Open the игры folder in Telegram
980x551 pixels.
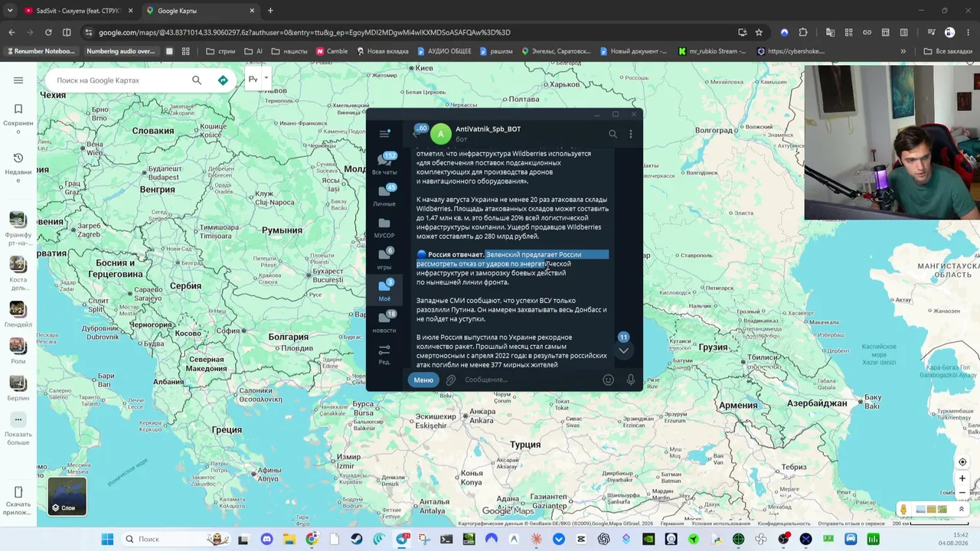click(x=384, y=259)
